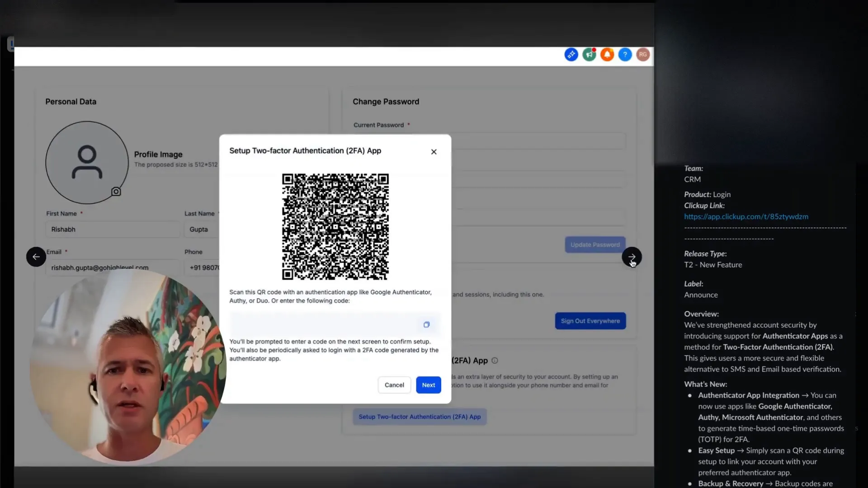Go to previous slide with left arrow
Image resolution: width=868 pixels, height=488 pixels.
(36, 257)
